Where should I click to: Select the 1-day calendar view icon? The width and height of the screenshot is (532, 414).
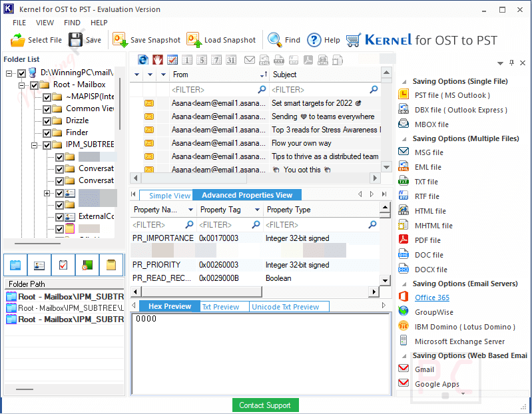pyautogui.click(x=186, y=60)
